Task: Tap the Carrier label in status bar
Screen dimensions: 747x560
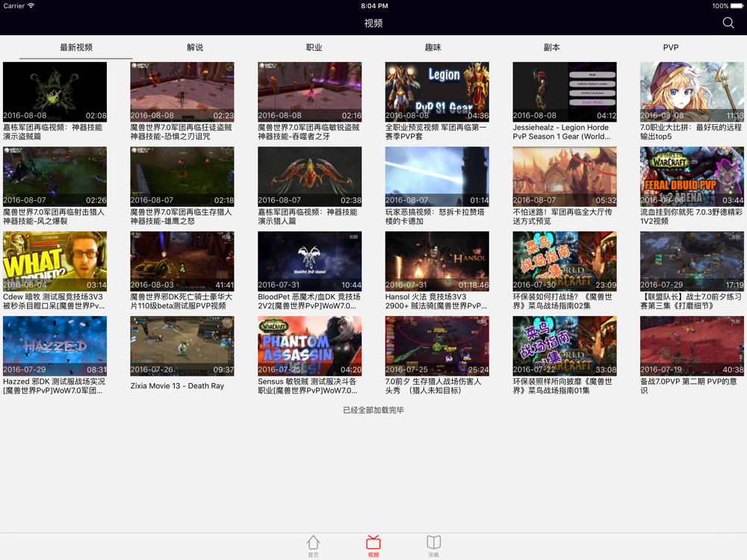Action: 13,6
